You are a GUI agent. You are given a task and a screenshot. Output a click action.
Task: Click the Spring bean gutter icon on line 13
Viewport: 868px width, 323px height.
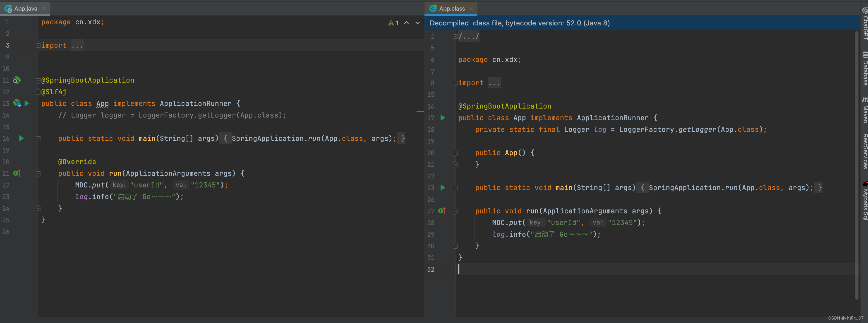tap(17, 103)
